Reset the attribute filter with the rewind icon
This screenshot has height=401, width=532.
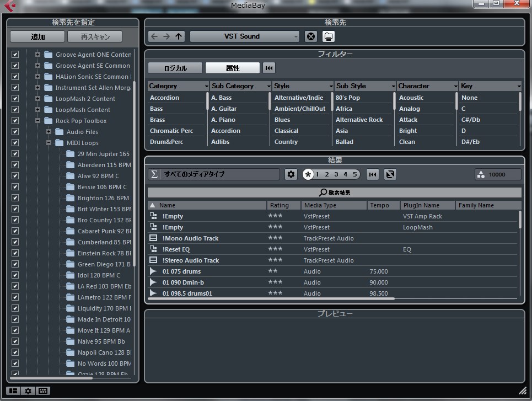point(268,68)
